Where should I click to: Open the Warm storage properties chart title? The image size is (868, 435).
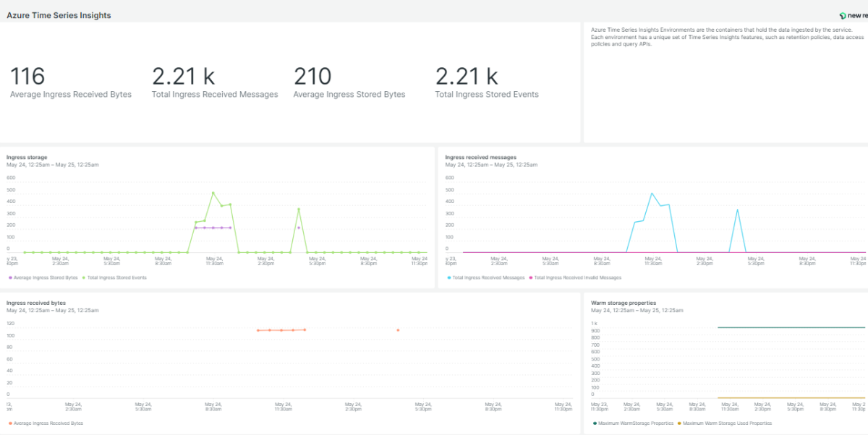click(x=624, y=303)
